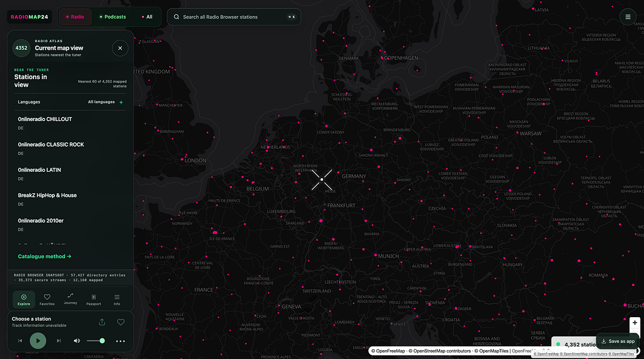Open the OpenMapTiles attribution link
The height and width of the screenshot is (359, 644).
(491, 351)
